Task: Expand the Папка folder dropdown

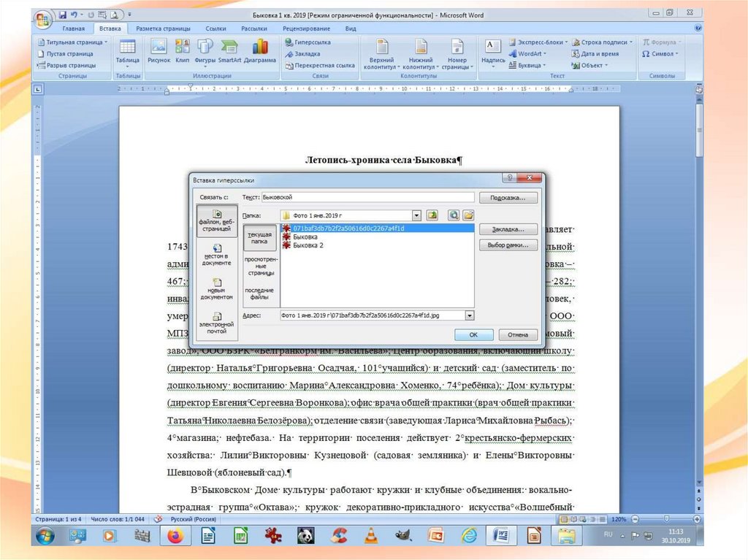Action: pyautogui.click(x=416, y=215)
